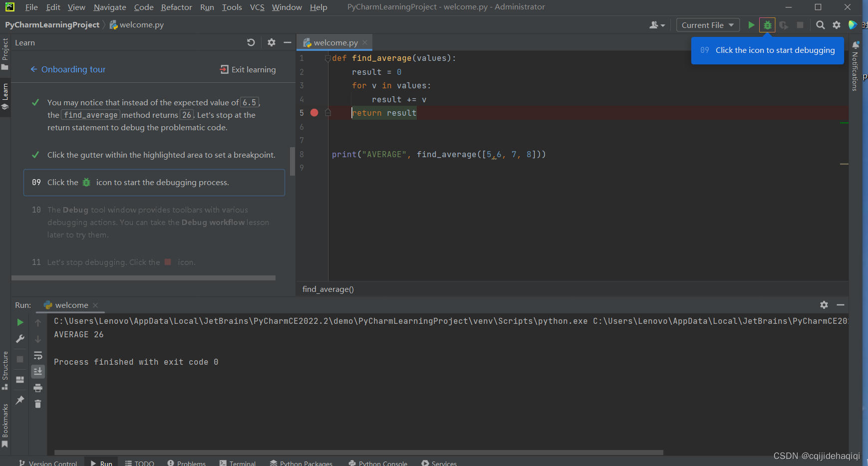This screenshot has height=466, width=868.
Task: Clear all console output with trash icon
Action: click(38, 404)
